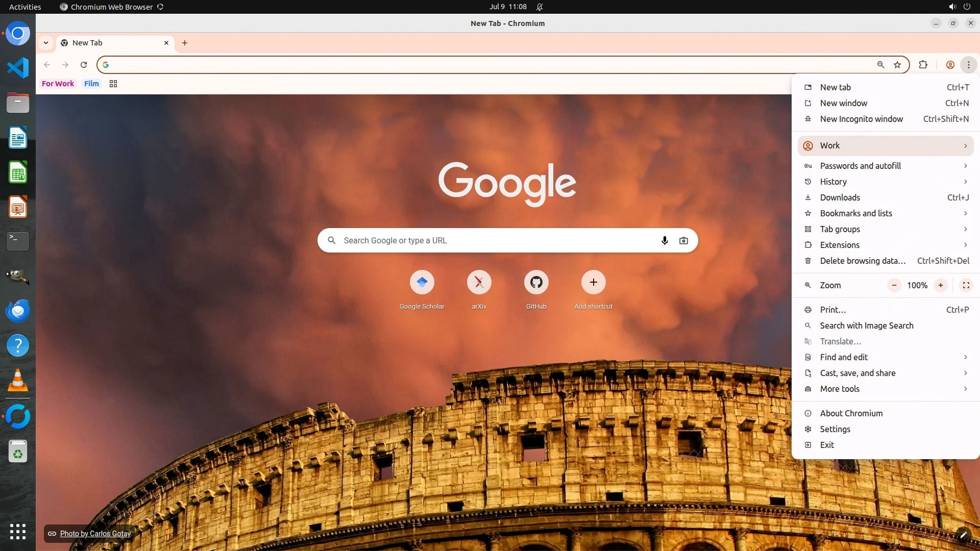980x551 pixels.
Task: Select New Incognito window menu item
Action: click(x=861, y=119)
